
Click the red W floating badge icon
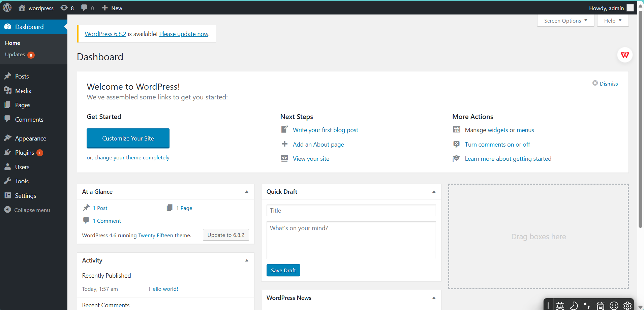coord(625,55)
